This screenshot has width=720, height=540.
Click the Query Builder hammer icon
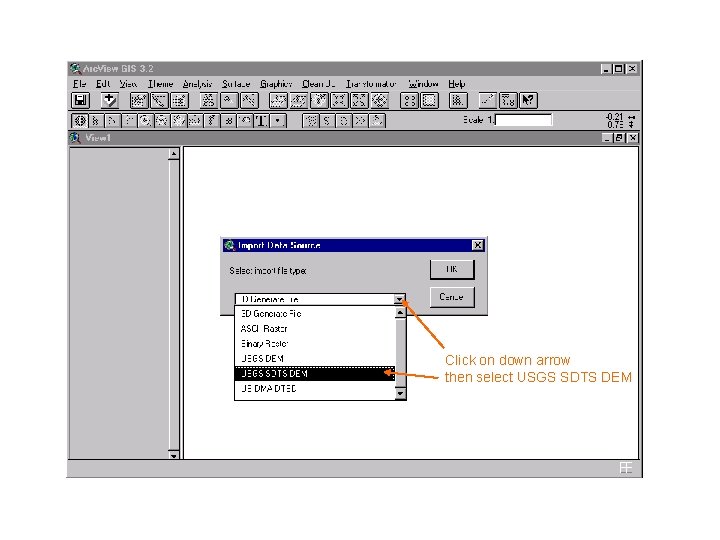(249, 100)
